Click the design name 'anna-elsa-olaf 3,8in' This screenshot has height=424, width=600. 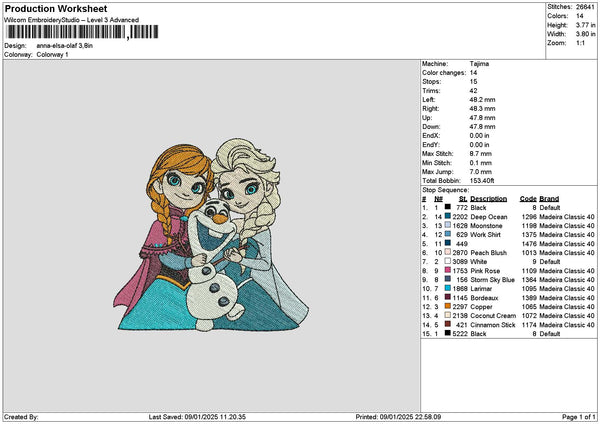65,46
